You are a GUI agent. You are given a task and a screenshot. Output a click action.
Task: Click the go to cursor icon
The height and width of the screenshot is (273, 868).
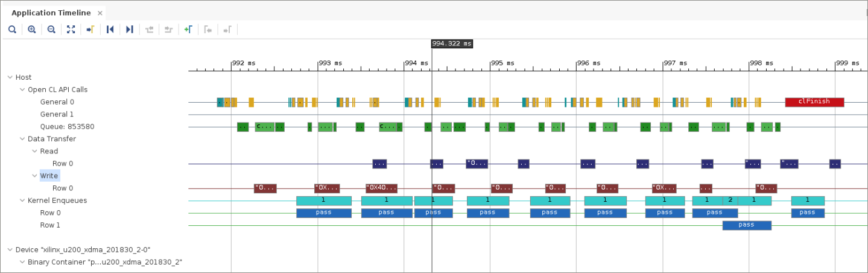(90, 29)
